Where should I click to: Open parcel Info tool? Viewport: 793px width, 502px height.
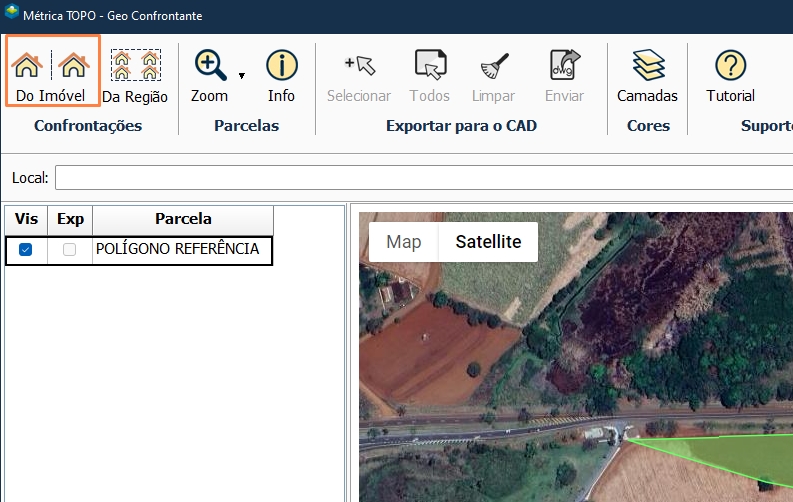pyautogui.click(x=281, y=76)
